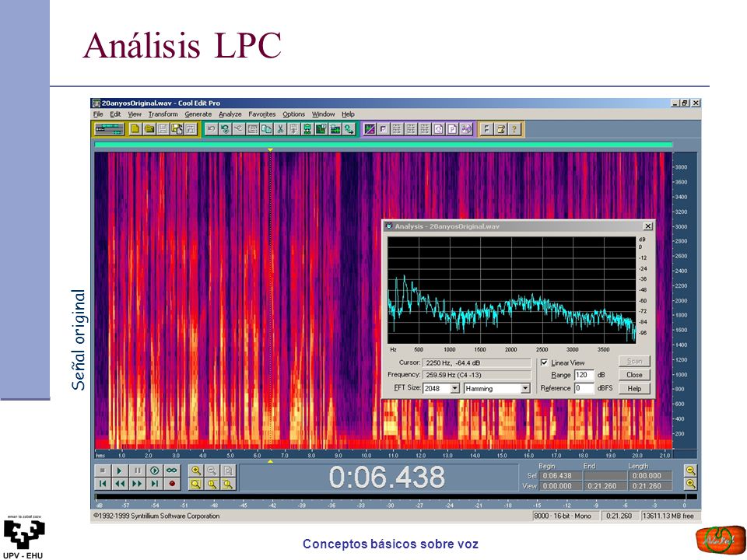
Task: Click the multitrack view switch icon
Action: coord(110,129)
